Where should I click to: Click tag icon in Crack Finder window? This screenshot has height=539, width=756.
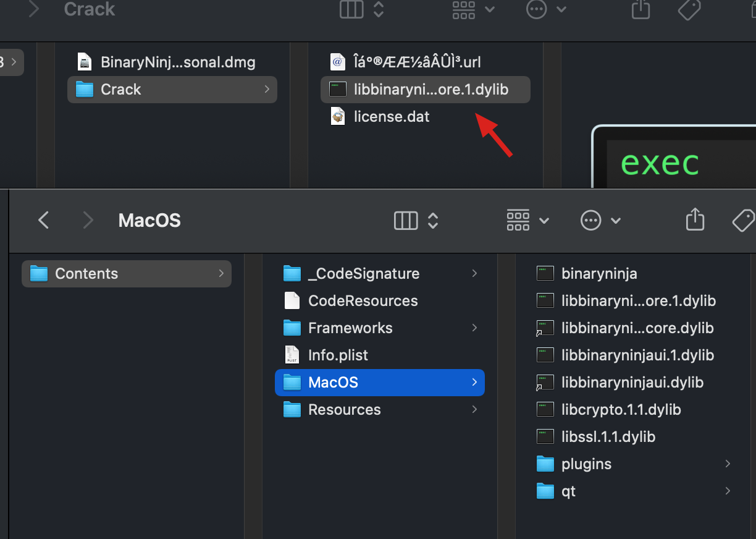[x=689, y=9]
